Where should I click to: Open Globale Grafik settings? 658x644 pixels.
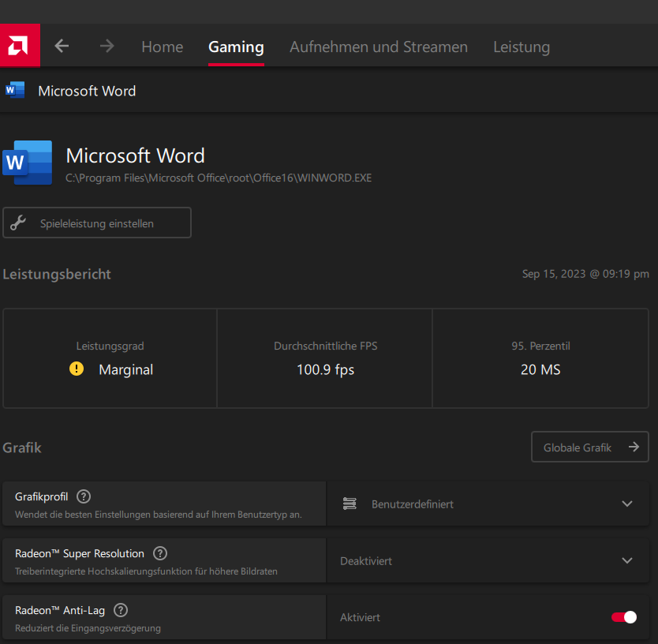(589, 447)
